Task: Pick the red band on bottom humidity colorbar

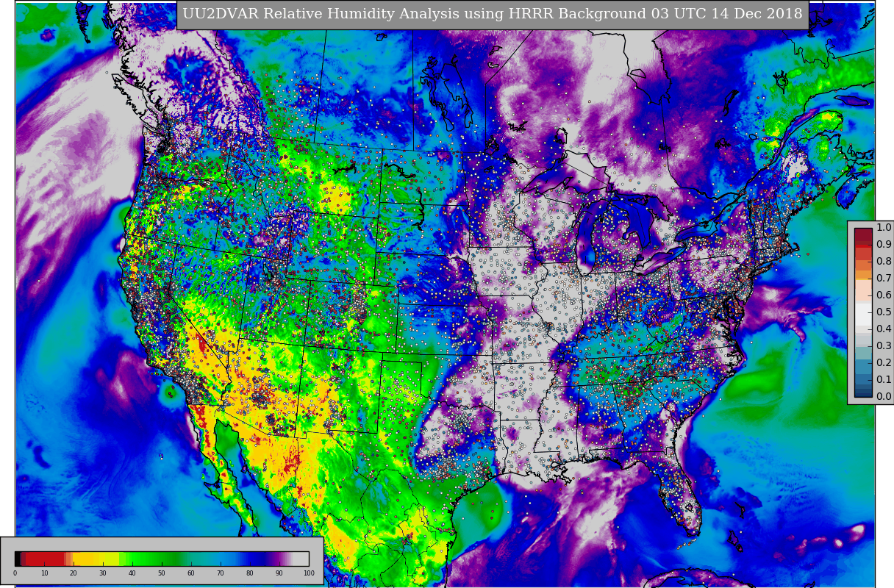Action: 46,559
